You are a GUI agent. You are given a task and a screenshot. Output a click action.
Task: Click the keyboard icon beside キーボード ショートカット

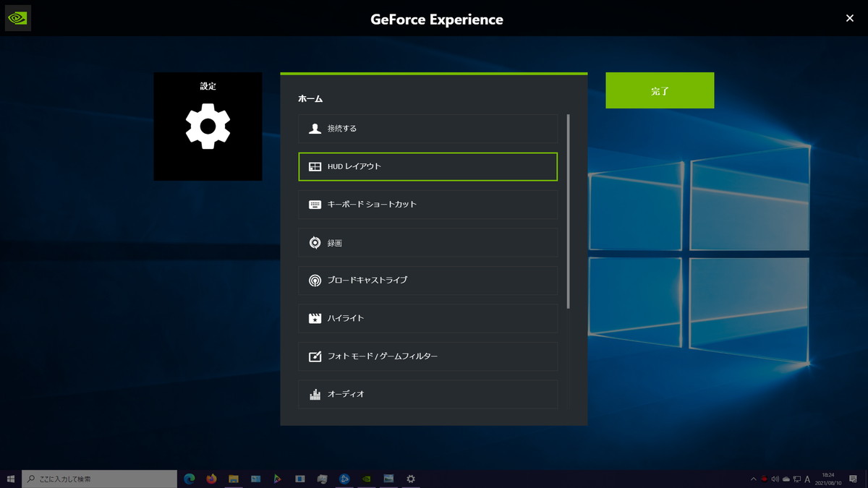click(x=315, y=205)
